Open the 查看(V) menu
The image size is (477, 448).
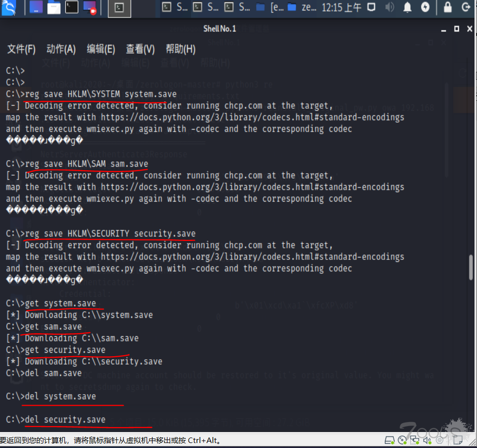point(140,49)
